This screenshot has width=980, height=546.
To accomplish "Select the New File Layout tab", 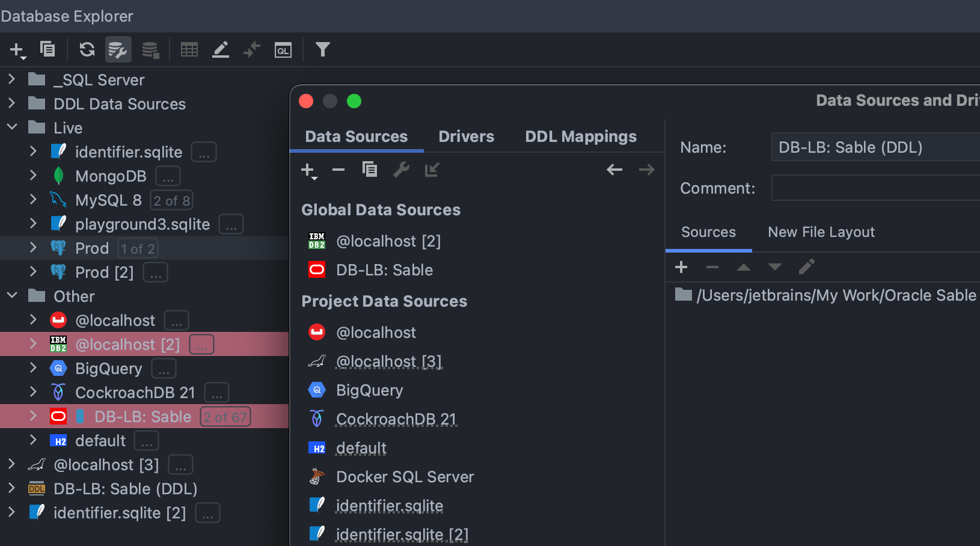I will pos(821,232).
